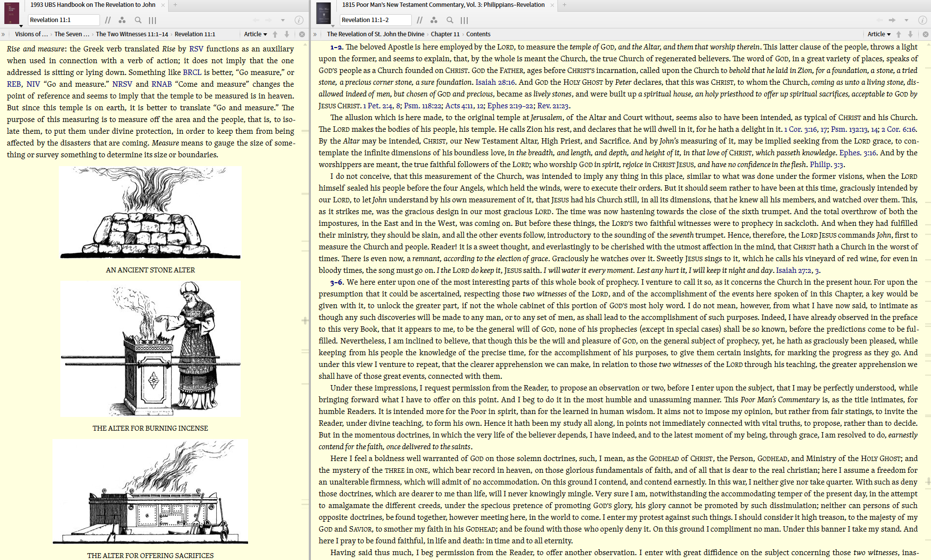Open the NIV link
The image size is (931, 560).
coord(33,84)
